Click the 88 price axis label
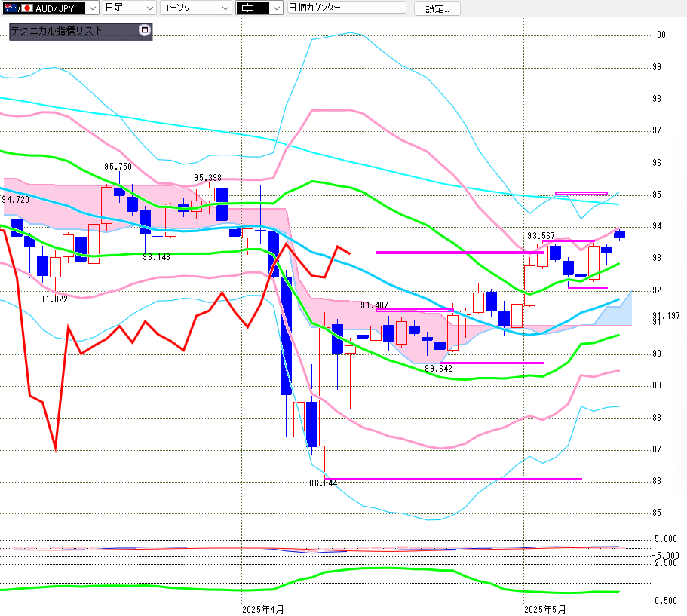This screenshot has height=616, width=687. tap(657, 418)
